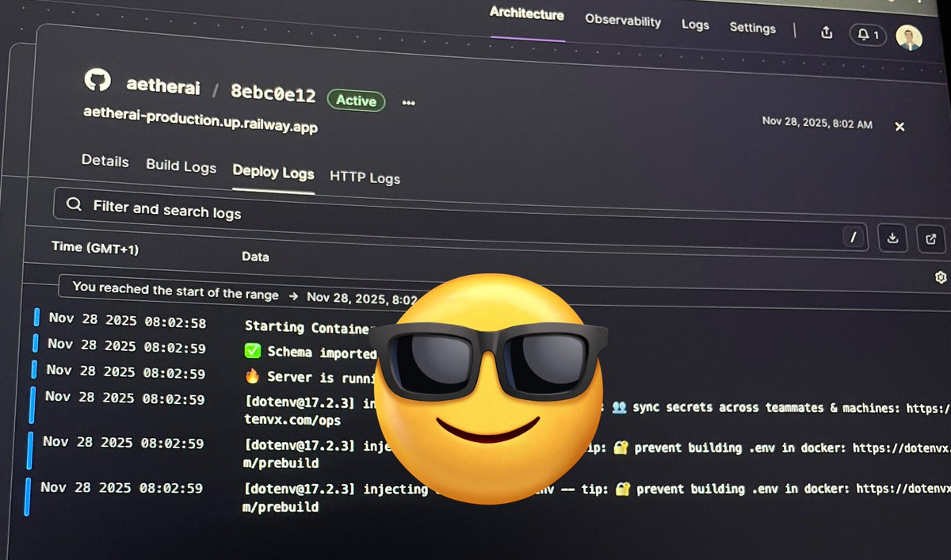
Task: Download the logs with the download icon
Action: pos(893,237)
